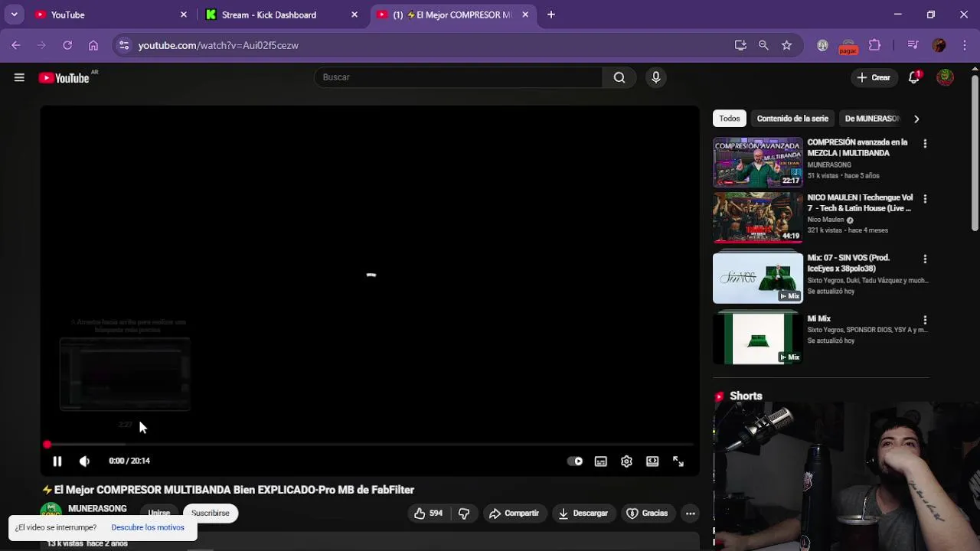Viewport: 980px width, 551px height.
Task: Open the player settings gear
Action: point(626,461)
